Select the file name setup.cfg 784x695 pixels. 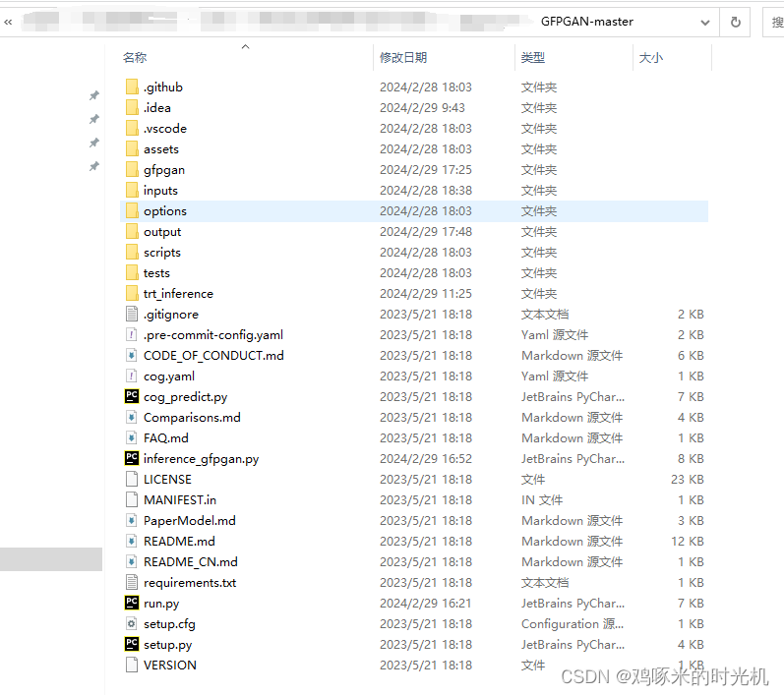pyautogui.click(x=169, y=624)
